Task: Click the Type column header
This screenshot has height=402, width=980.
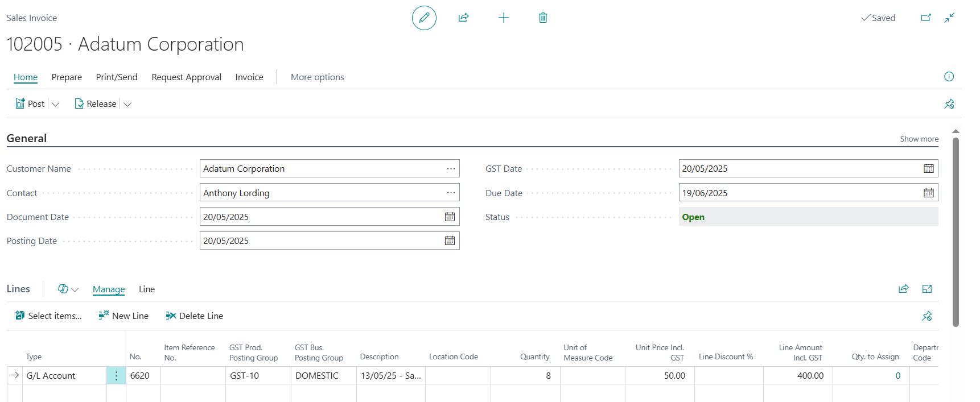Action: click(x=34, y=357)
